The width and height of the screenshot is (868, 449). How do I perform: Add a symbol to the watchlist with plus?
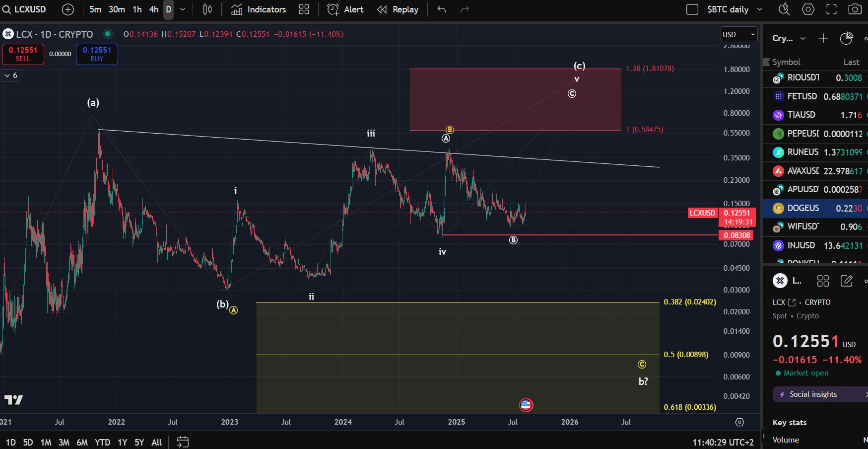[823, 38]
